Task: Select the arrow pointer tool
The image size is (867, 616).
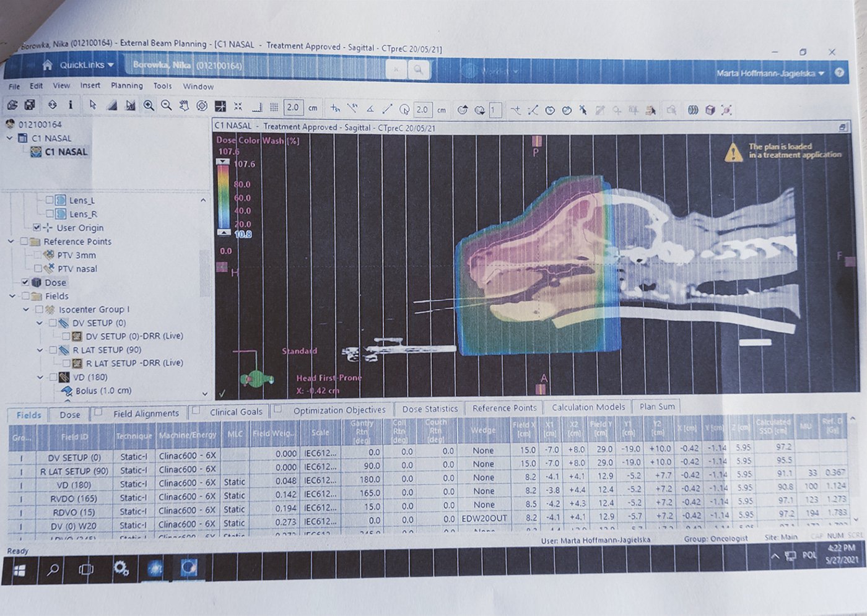Action: (x=93, y=105)
